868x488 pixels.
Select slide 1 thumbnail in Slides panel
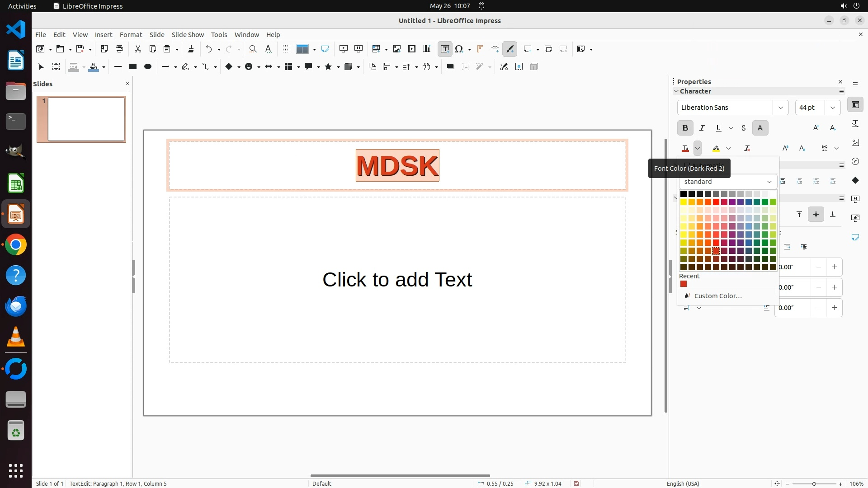86,119
